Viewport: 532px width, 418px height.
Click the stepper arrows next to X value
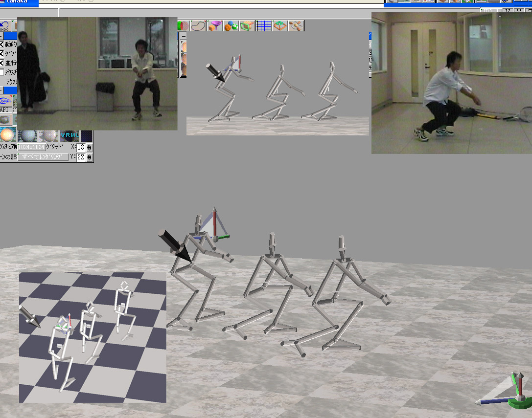90,147
